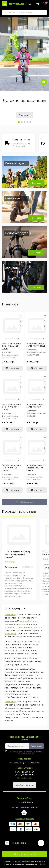The height and width of the screenshot is (868, 49).
Task: Open the shopping cart icon in the header
Action: click(x=45, y=4)
